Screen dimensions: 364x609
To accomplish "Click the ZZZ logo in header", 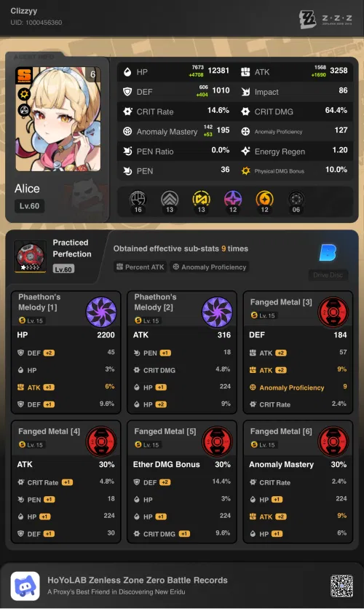I will click(325, 19).
